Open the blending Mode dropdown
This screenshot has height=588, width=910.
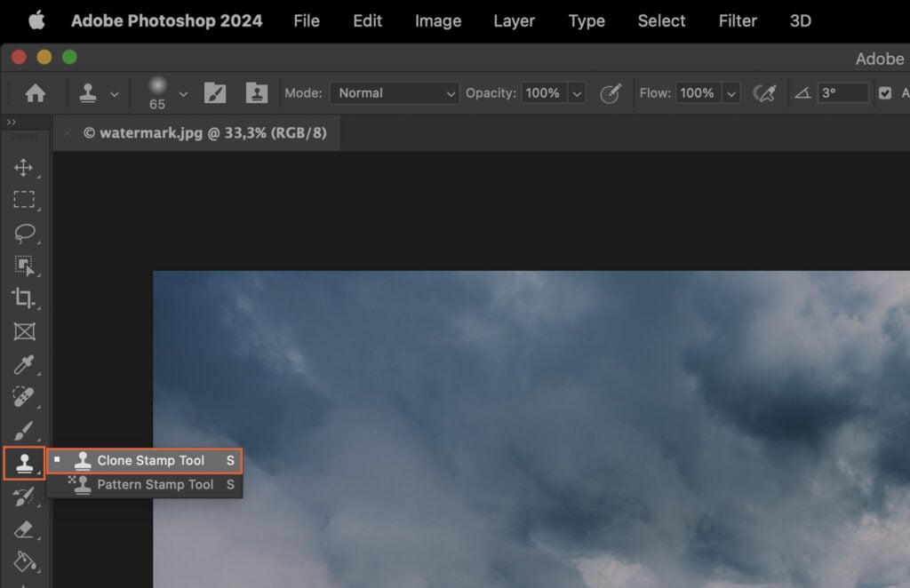click(x=394, y=92)
